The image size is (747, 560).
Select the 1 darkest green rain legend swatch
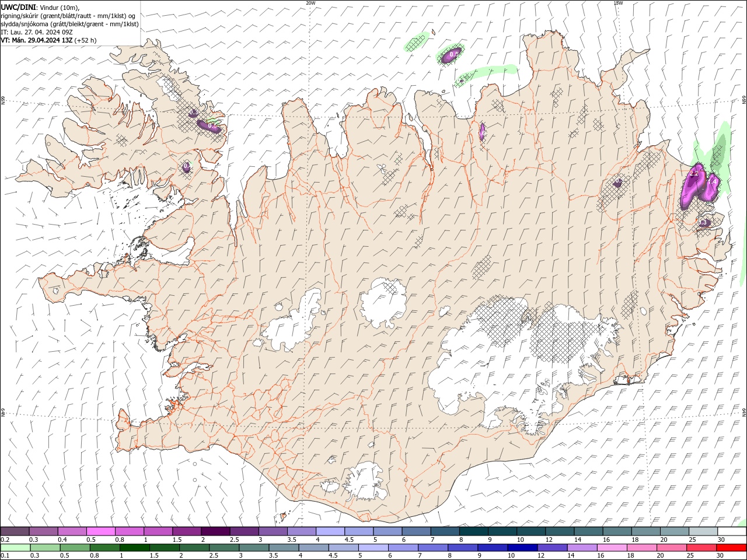pos(134,548)
